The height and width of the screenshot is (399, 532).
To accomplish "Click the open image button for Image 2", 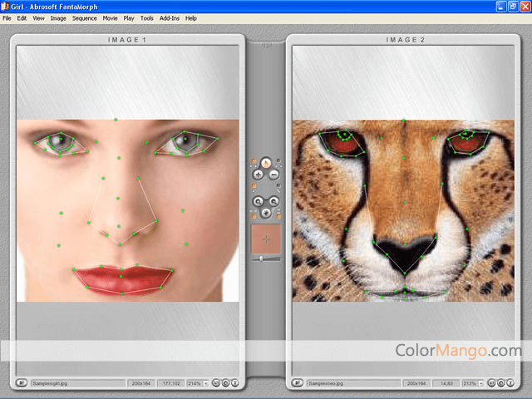I will 298,383.
